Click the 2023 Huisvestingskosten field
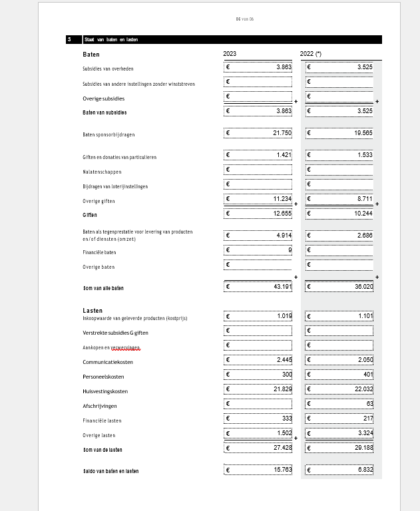420x511 pixels. pyautogui.click(x=258, y=390)
